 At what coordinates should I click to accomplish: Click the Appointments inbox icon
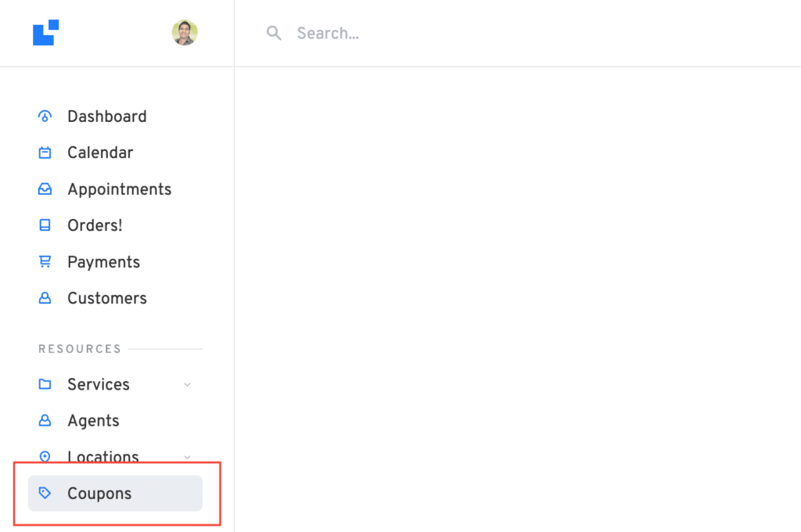(x=45, y=189)
